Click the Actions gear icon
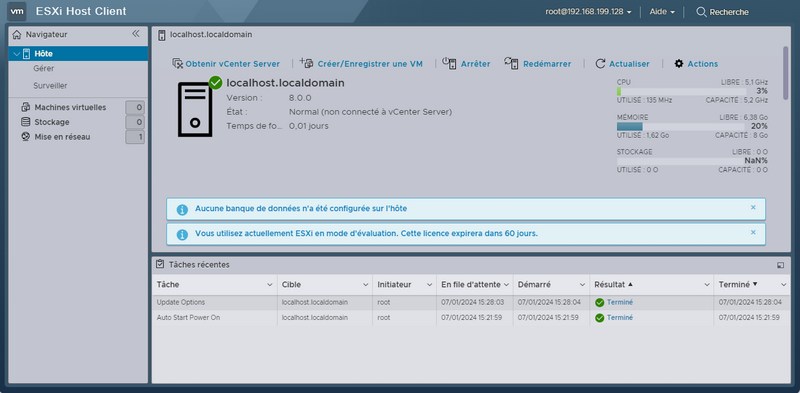Image resolution: width=800 pixels, height=393 pixels. [x=679, y=64]
